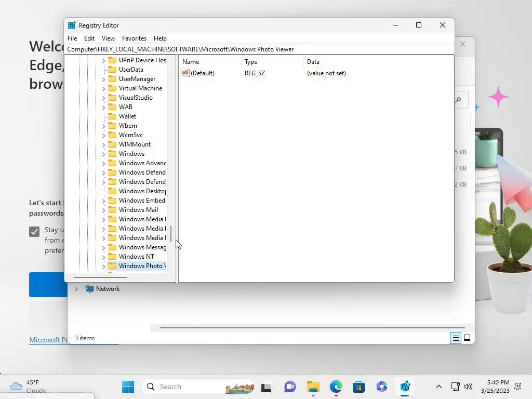Viewport: 532px width, 399px height.
Task: Open the volume control in system tray
Action: (468, 387)
